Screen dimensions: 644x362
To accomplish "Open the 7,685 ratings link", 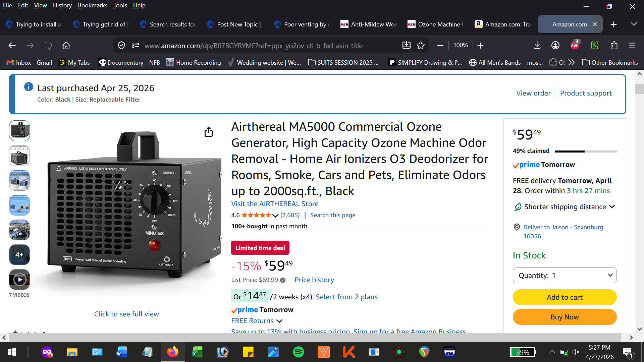I will point(290,215).
